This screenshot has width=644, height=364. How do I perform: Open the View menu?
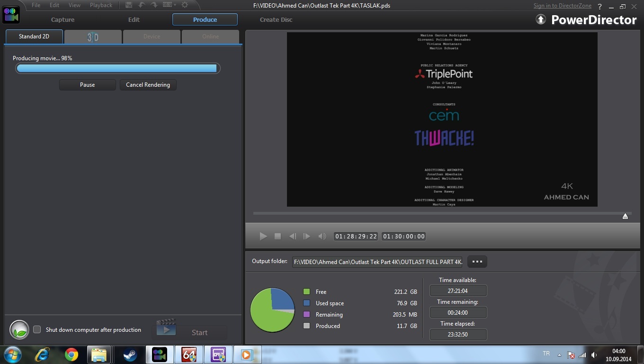[74, 5]
